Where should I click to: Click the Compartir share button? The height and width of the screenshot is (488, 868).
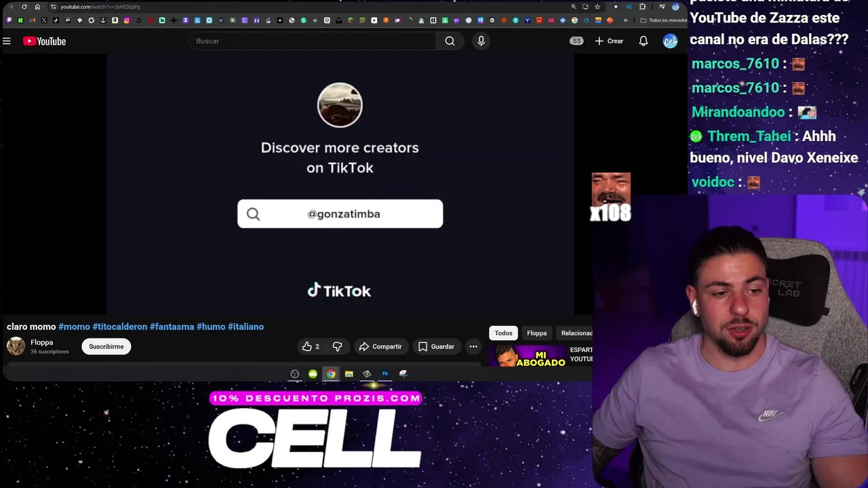(380, 346)
